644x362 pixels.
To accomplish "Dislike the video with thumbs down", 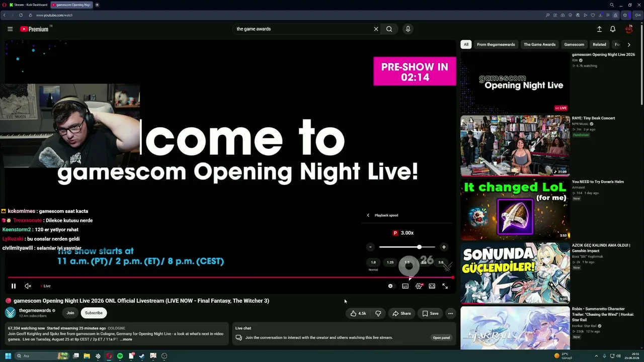I will click(378, 313).
